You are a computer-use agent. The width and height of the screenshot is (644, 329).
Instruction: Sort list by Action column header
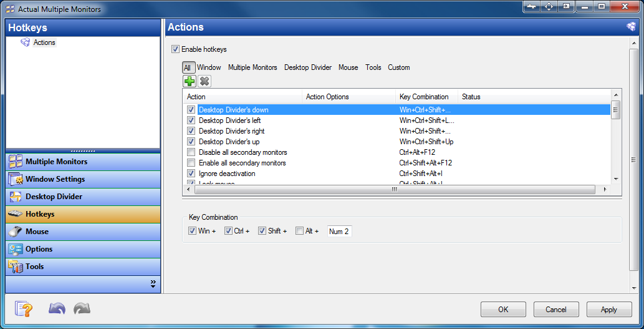243,97
